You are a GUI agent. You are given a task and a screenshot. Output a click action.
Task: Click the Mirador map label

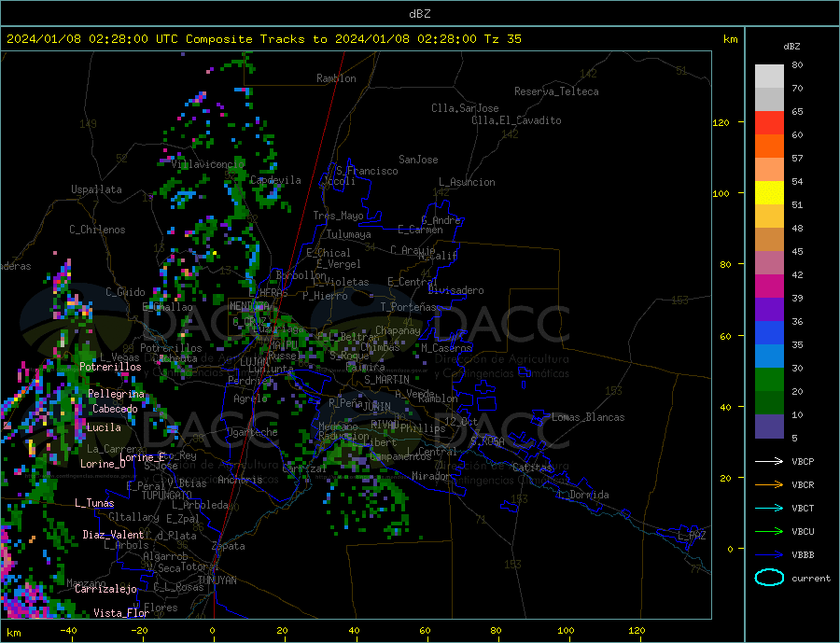click(x=431, y=476)
